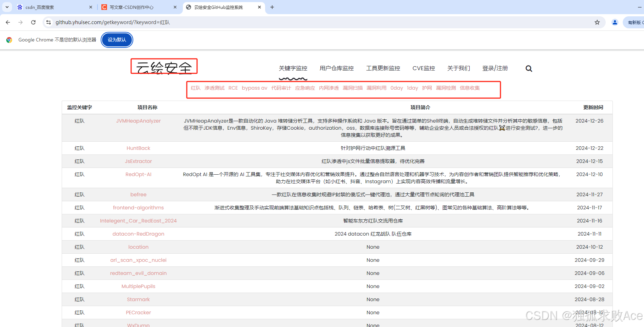Open the 关于我们 menu item
This screenshot has width=644, height=327.
[x=459, y=68]
